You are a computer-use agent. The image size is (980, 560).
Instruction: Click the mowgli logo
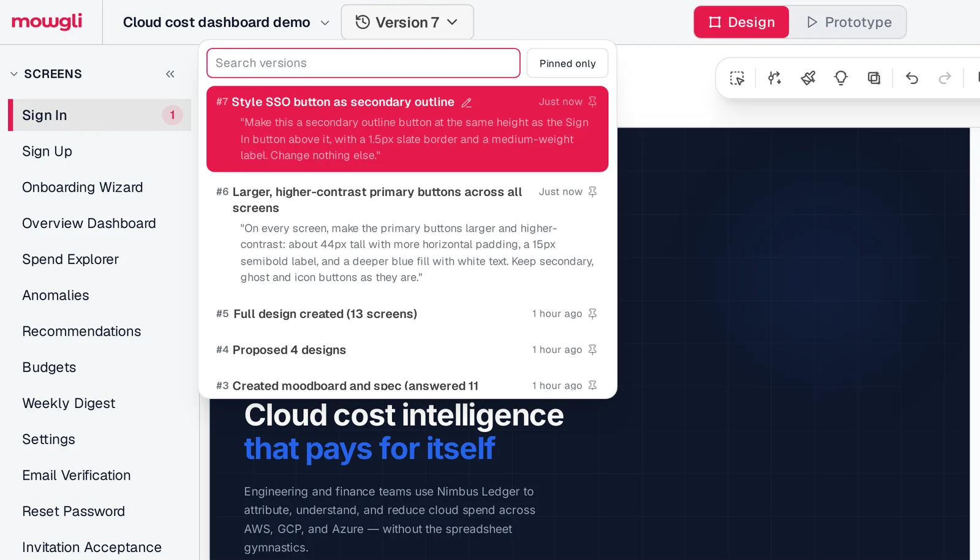click(x=47, y=21)
